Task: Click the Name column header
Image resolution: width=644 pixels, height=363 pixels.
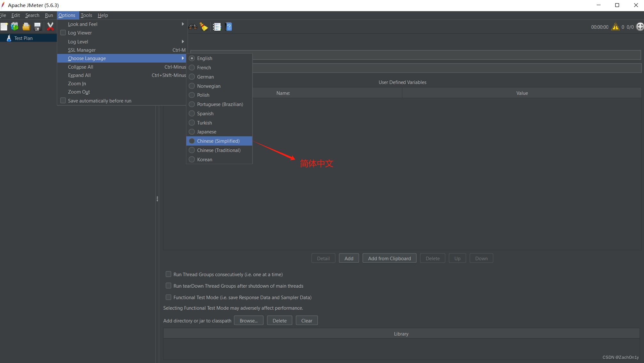Action: (x=283, y=93)
